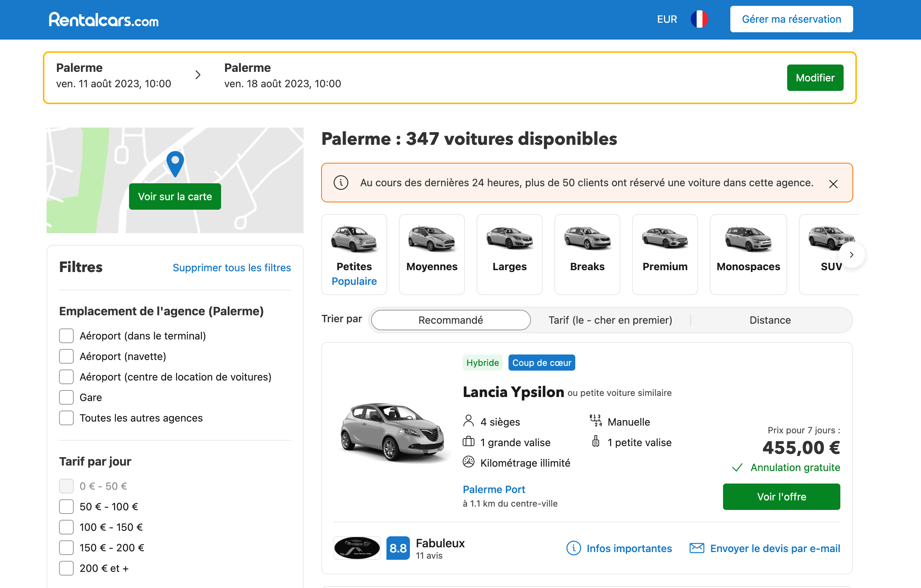The width and height of the screenshot is (921, 588).
Task: Click the SUV car image
Action: [831, 238]
